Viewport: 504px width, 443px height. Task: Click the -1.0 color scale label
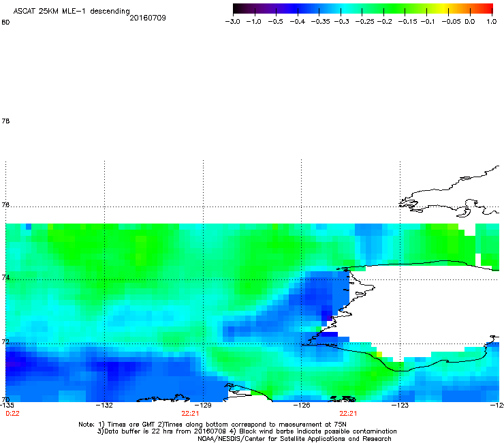(253, 22)
